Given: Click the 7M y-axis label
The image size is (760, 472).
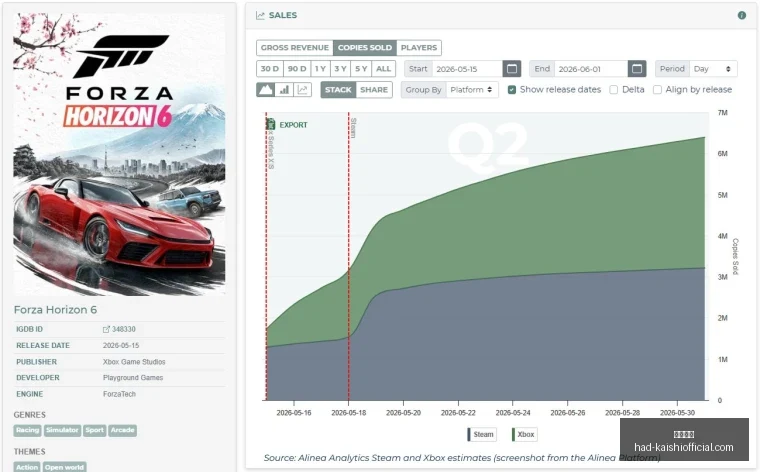Looking at the screenshot, I should tap(722, 112).
